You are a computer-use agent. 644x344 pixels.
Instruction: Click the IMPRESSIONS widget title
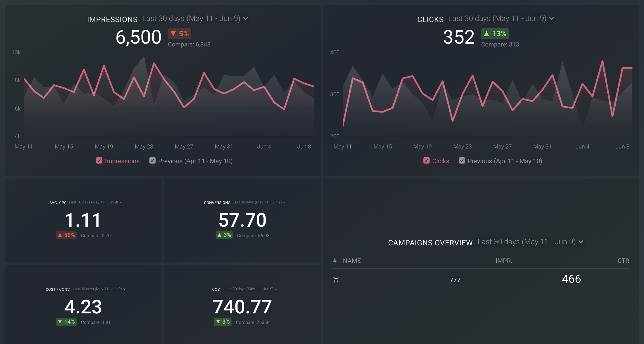pos(112,19)
